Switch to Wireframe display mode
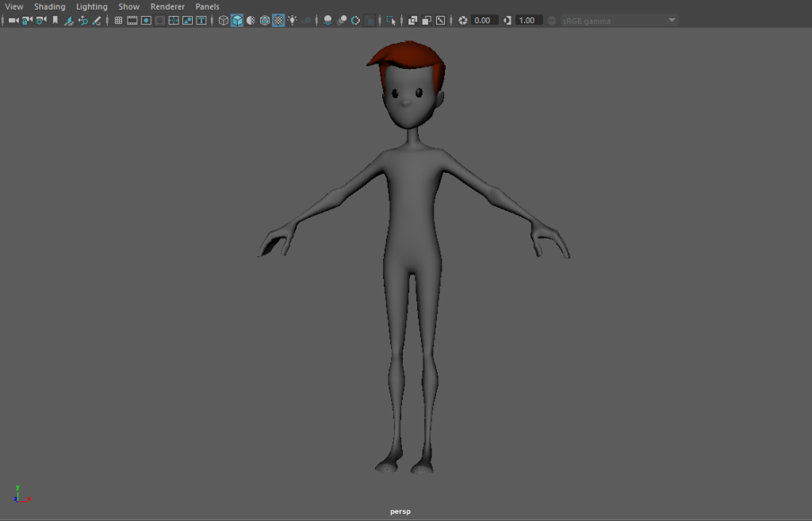 click(x=224, y=21)
